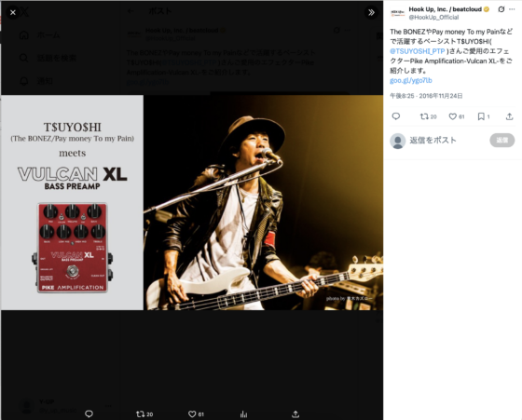Collapse side panel with double chevron
522x420 pixels.
[371, 13]
